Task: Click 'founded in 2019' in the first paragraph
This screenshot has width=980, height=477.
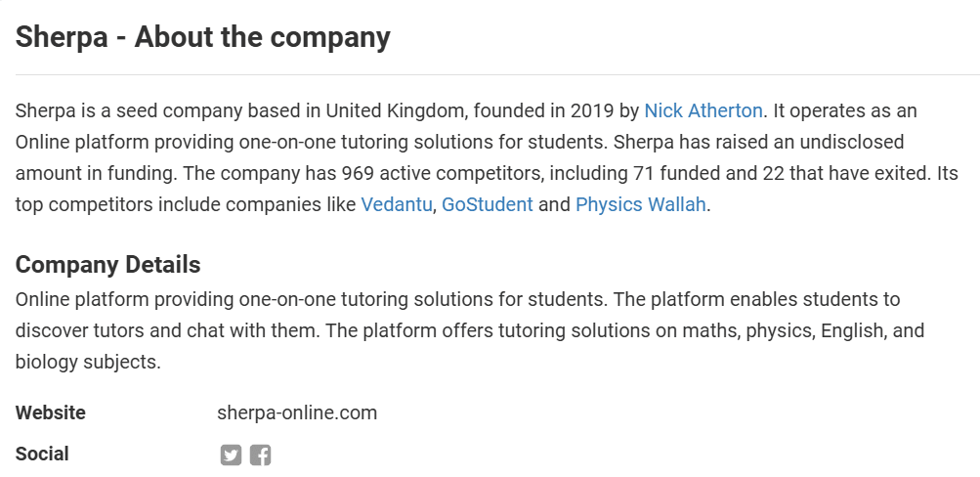Action: point(533,110)
